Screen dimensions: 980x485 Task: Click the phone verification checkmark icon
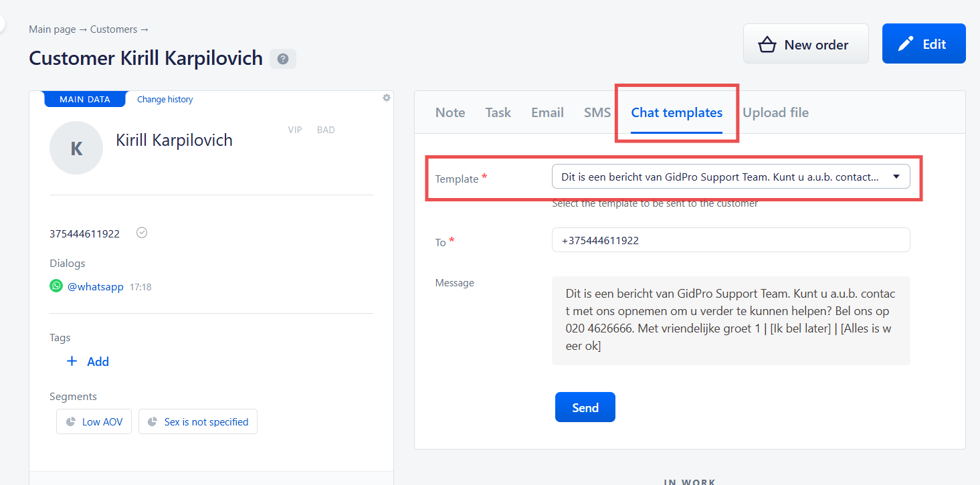[x=142, y=233]
